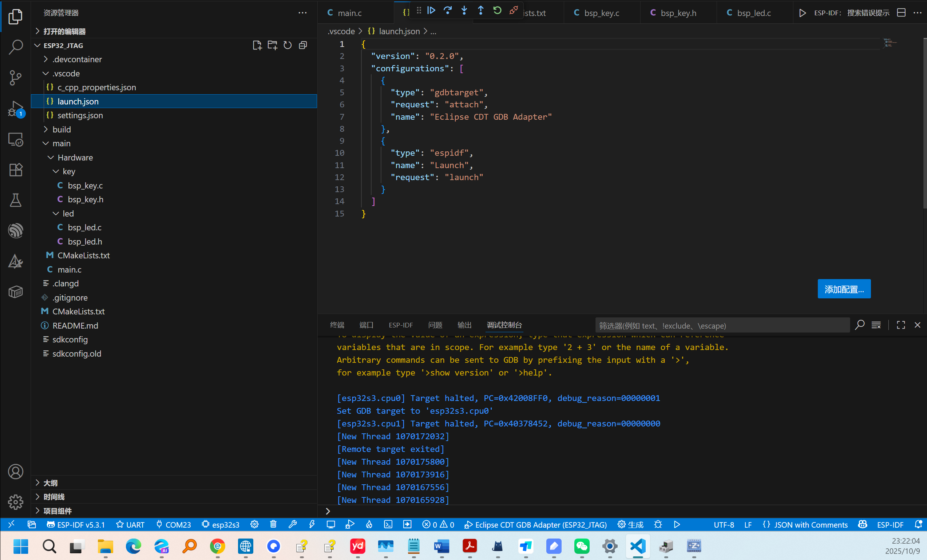Open the Run and Debug sidebar view

15,109
